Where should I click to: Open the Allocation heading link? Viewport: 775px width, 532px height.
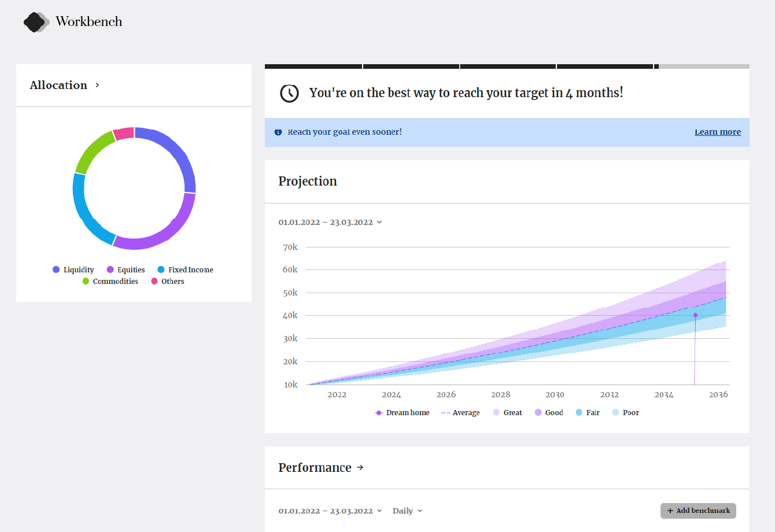[x=58, y=85]
